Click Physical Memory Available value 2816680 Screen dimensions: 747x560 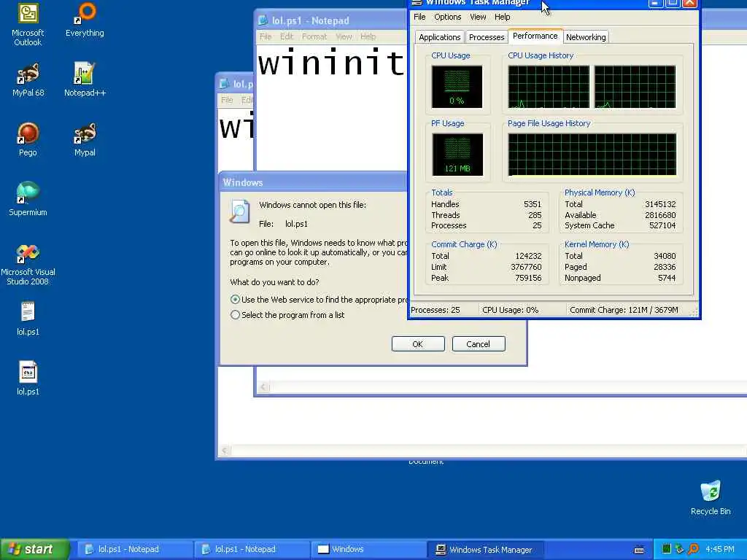[660, 215]
